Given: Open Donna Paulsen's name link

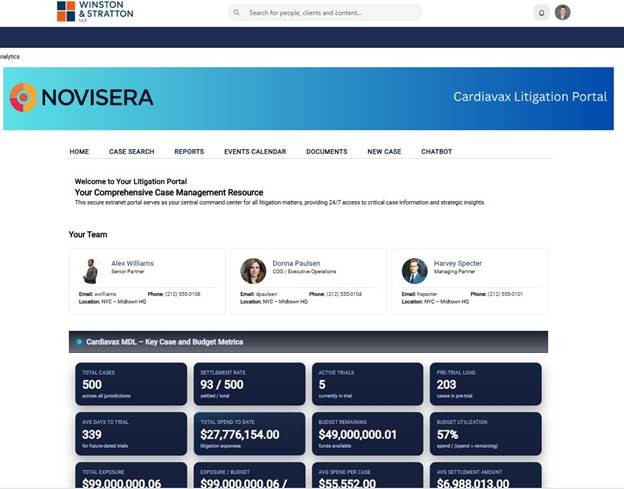Looking at the screenshot, I should 296,263.
